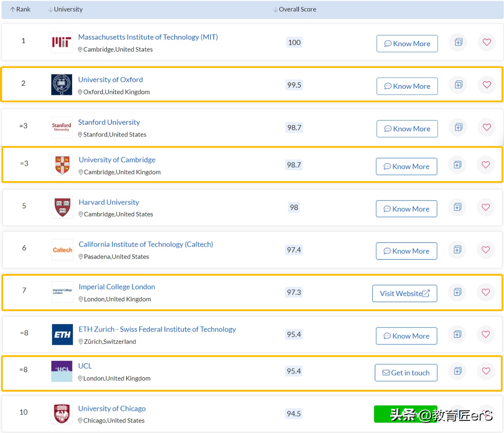Add MIT to the compare list
Viewport: 504px width, 433px height.
click(x=458, y=42)
